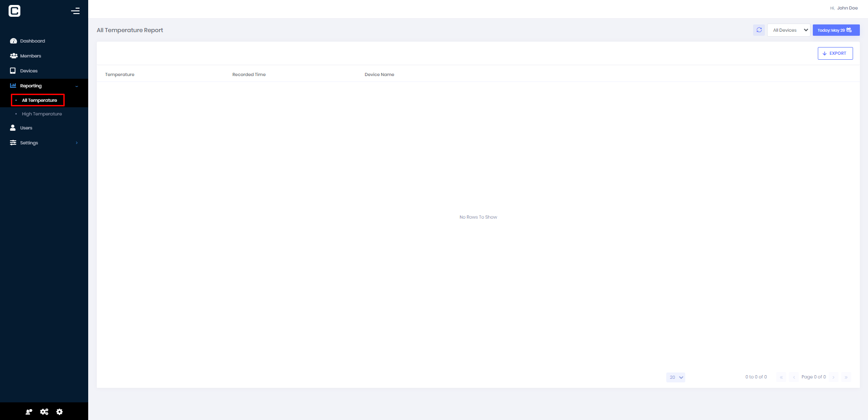This screenshot has width=868, height=420.
Task: Expand the Settings menu chevron
Action: pyautogui.click(x=76, y=143)
